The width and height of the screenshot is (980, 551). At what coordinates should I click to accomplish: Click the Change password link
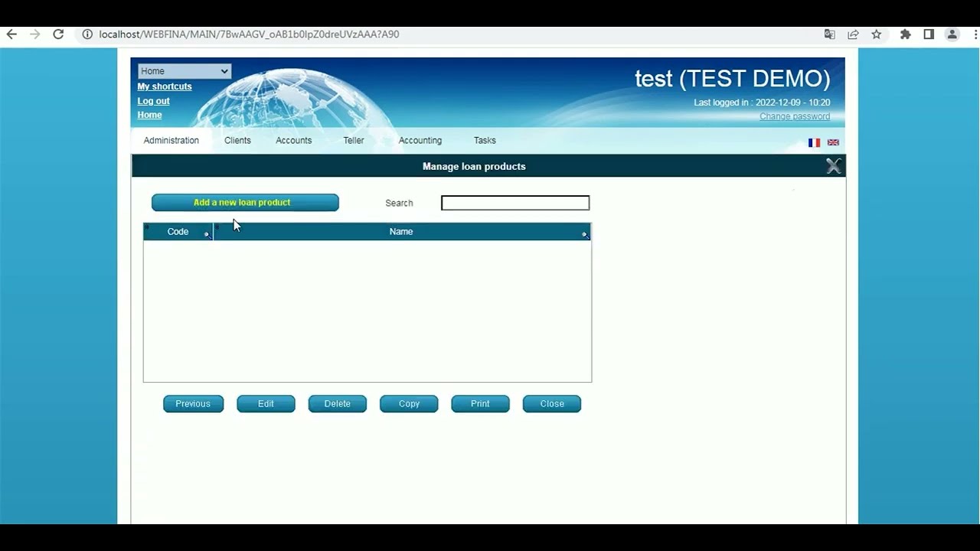pos(795,116)
